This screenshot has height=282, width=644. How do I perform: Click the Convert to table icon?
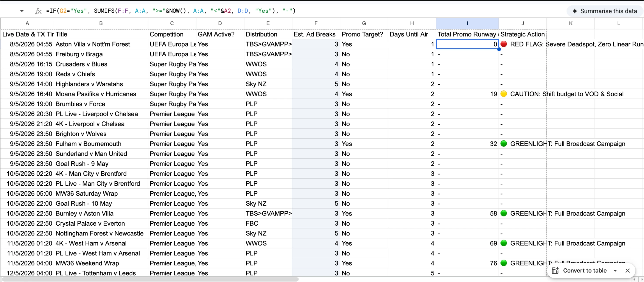point(555,270)
